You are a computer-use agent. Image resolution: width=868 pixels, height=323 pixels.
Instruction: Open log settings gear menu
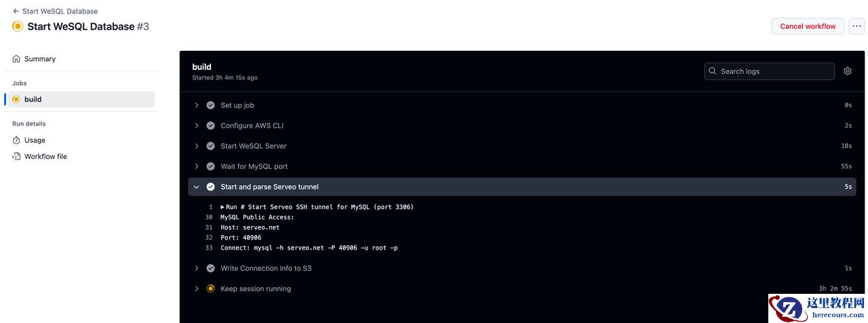click(847, 71)
